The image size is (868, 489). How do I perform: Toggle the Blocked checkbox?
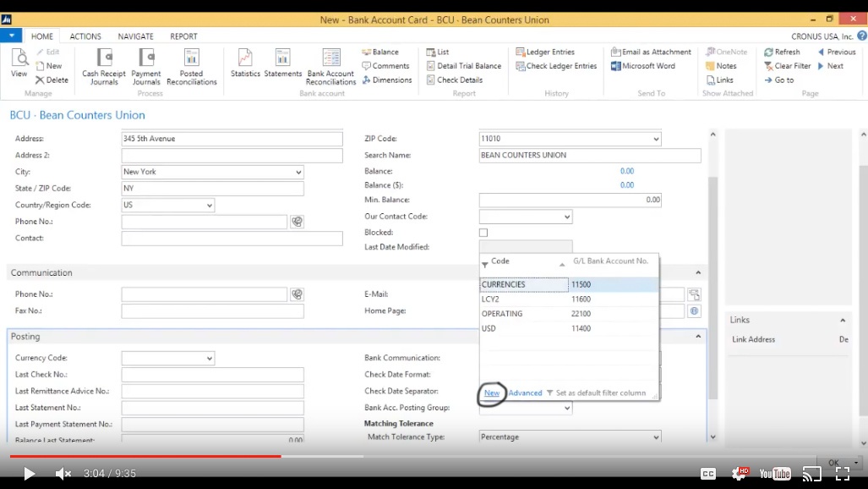[x=483, y=233]
